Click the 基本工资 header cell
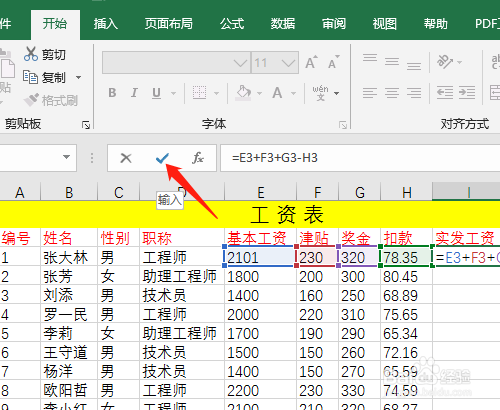This screenshot has height=410, width=500. tap(261, 238)
